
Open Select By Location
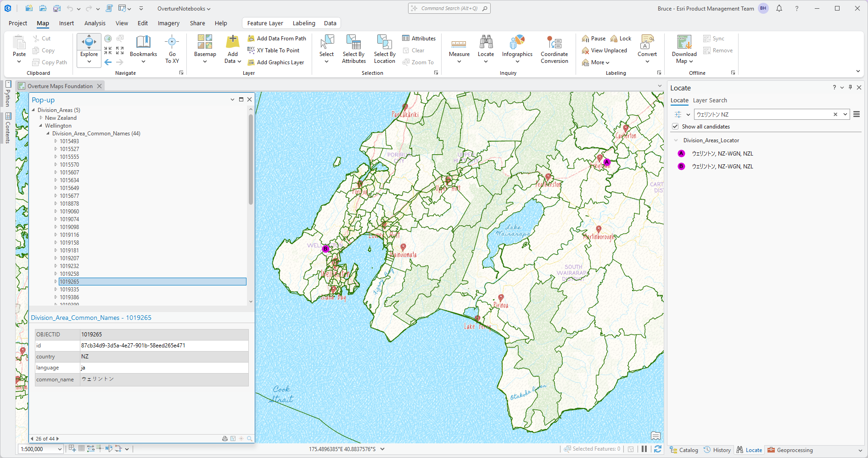[x=385, y=49]
